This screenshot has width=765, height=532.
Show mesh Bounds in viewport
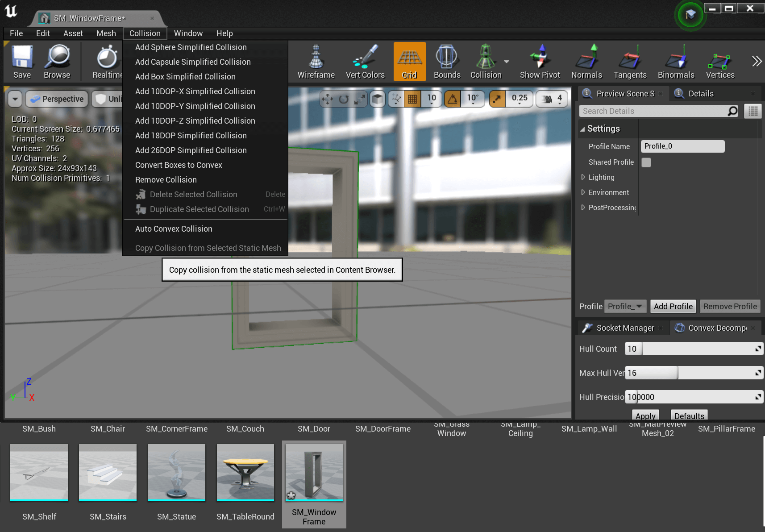click(447, 62)
